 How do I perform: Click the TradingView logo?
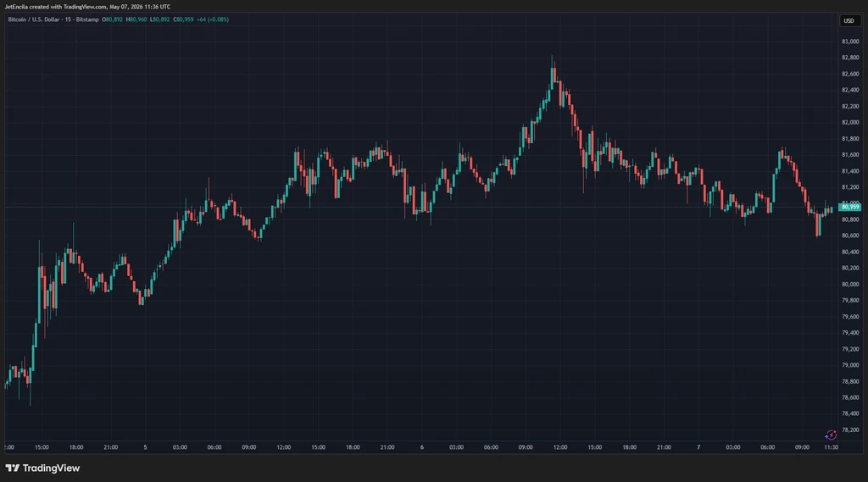click(42, 468)
